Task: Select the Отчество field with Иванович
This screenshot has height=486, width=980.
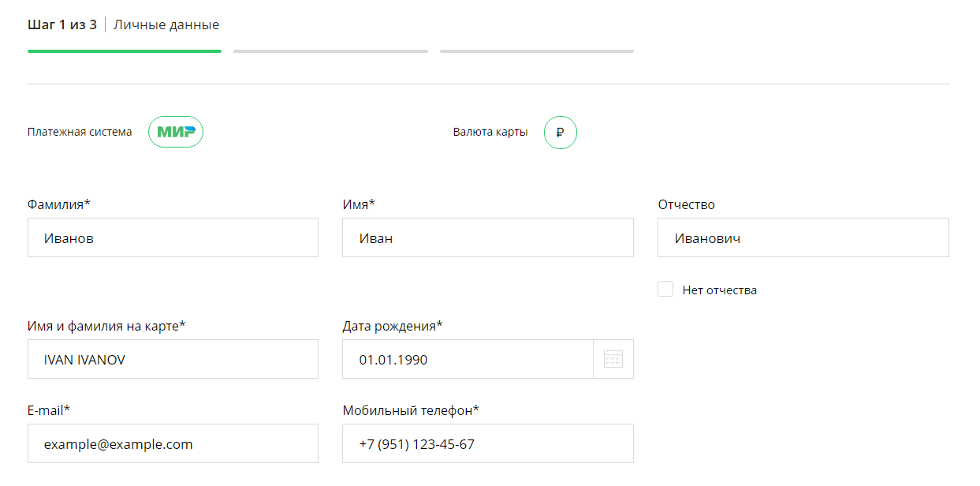Action: click(x=803, y=237)
